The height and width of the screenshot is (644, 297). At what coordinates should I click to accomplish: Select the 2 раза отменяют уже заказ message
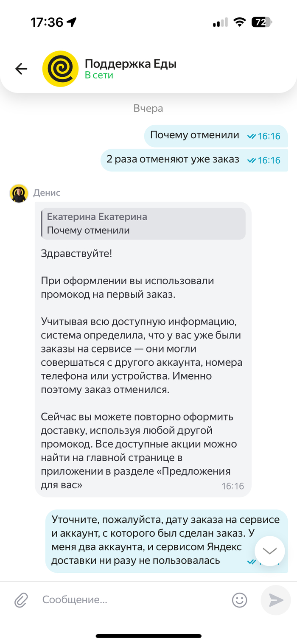pyautogui.click(x=194, y=160)
